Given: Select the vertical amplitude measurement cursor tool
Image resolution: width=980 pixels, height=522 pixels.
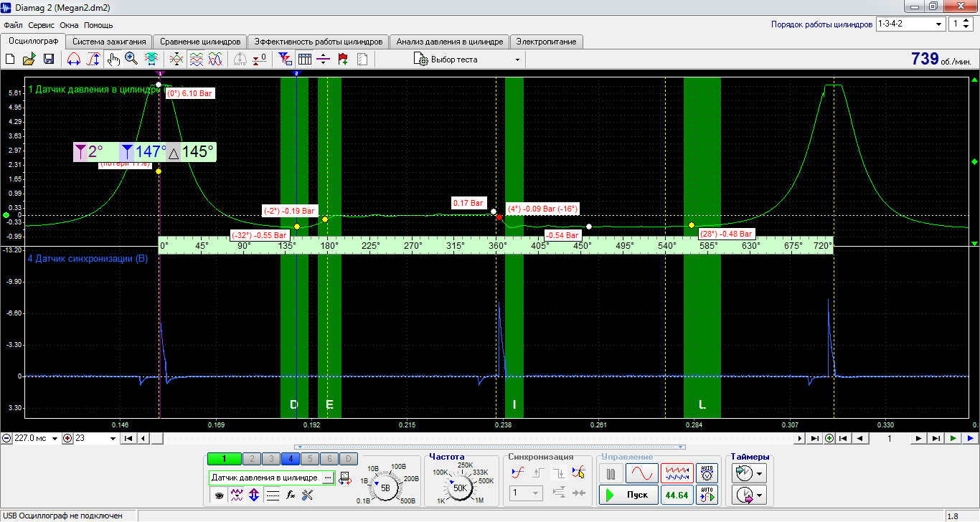Looking at the screenshot, I should click(93, 60).
